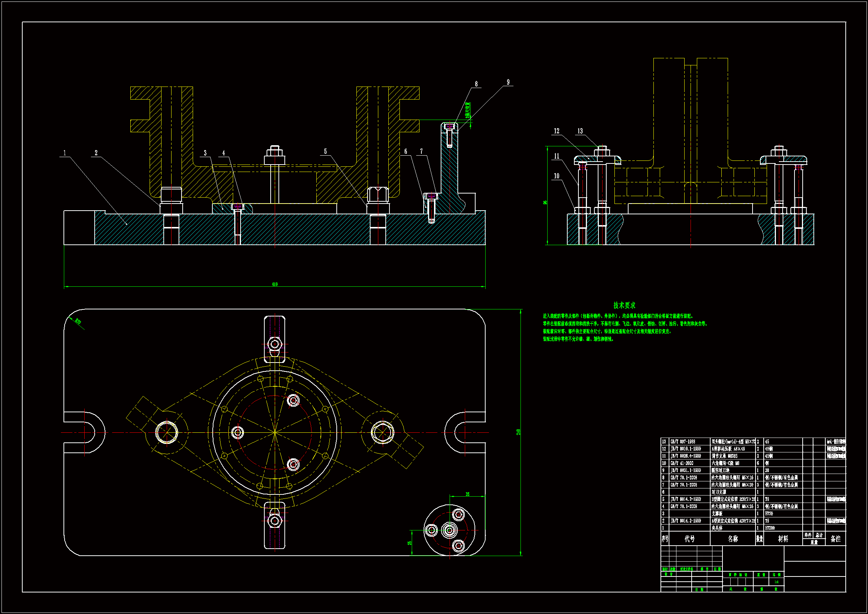
Task: Select the 备注 column header cell
Action: pyautogui.click(x=835, y=539)
